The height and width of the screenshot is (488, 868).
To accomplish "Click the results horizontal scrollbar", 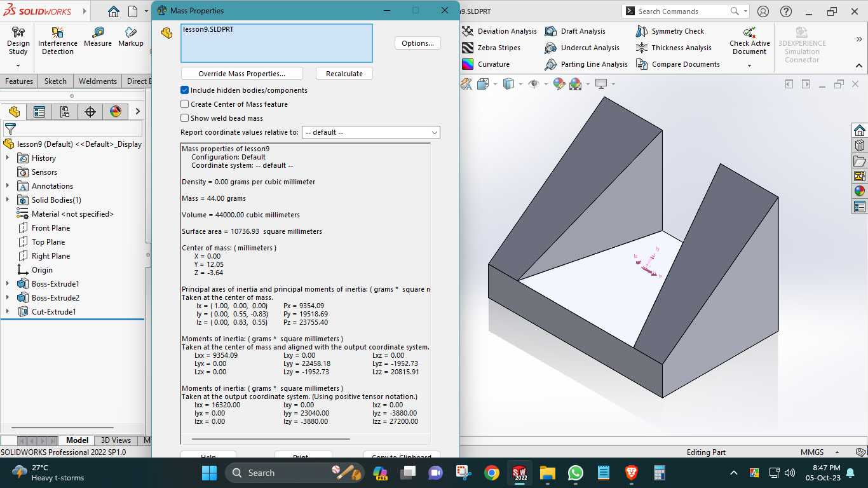I will coord(271,438).
